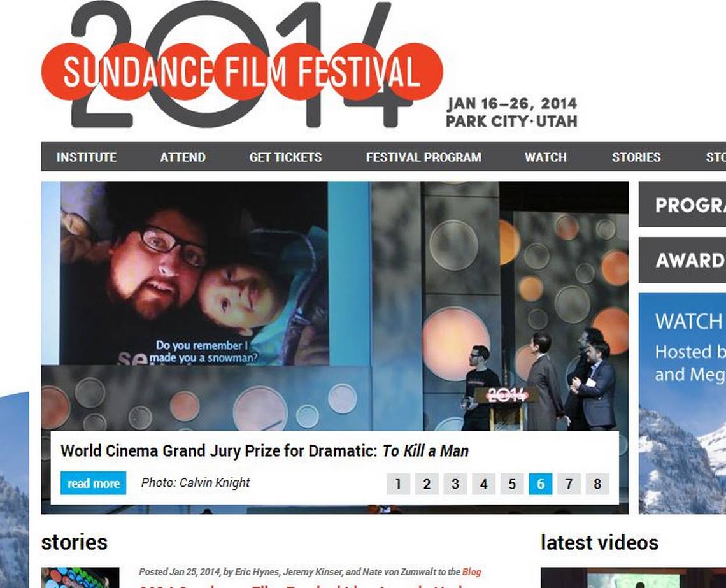Open the Attend navigation item
726x588 pixels.
pyautogui.click(x=183, y=157)
